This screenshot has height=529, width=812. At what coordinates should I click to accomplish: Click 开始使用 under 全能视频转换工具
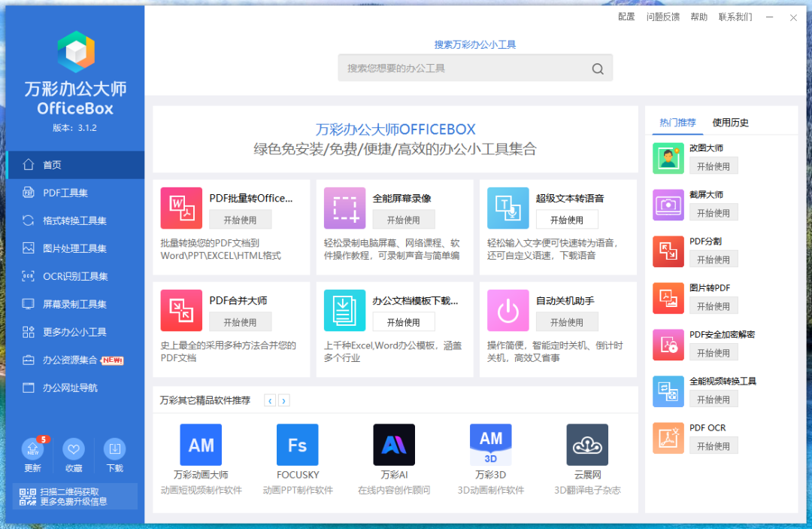pyautogui.click(x=714, y=398)
